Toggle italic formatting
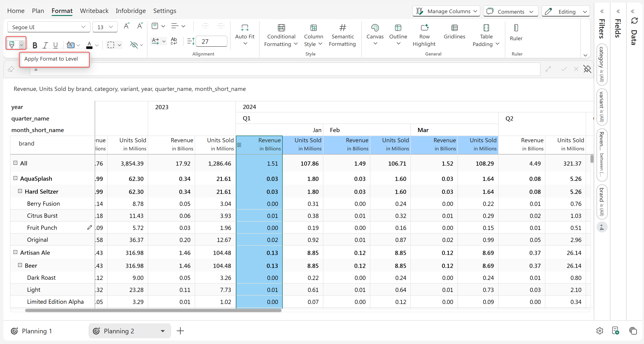644x344 pixels. pos(45,45)
